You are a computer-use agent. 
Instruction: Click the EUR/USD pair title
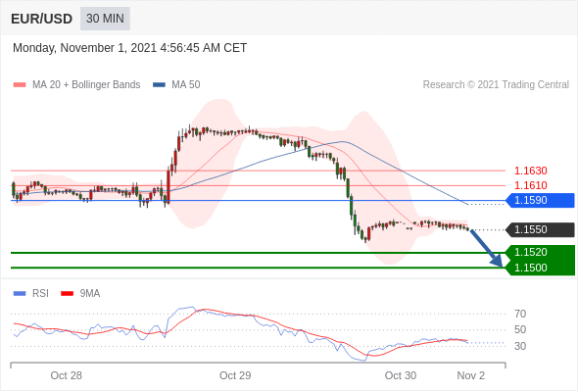point(42,19)
